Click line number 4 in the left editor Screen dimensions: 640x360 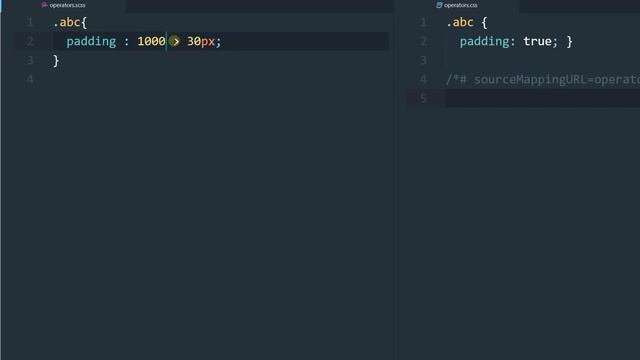coord(30,79)
